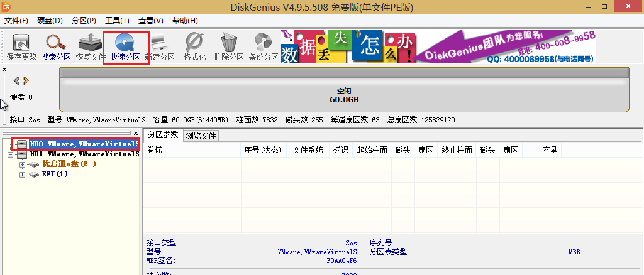Click the 终止柱面 column header
The height and width of the screenshot is (275, 644).
pyautogui.click(x=457, y=151)
